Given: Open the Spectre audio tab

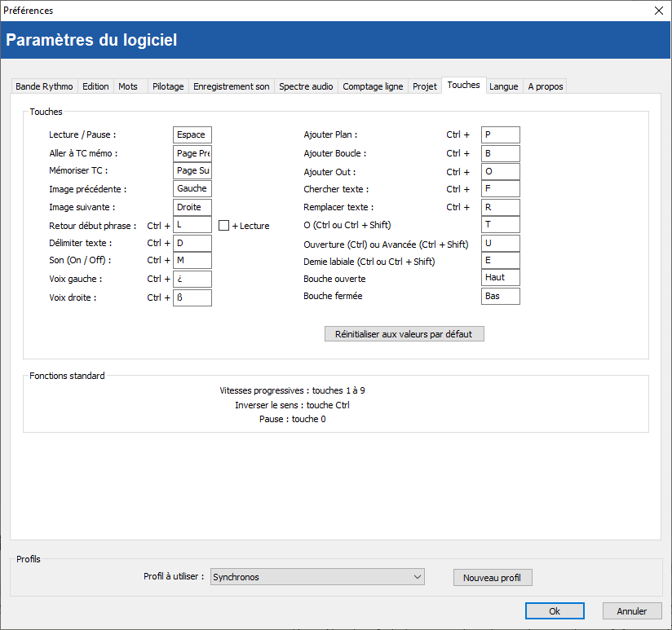Looking at the screenshot, I should coord(306,86).
